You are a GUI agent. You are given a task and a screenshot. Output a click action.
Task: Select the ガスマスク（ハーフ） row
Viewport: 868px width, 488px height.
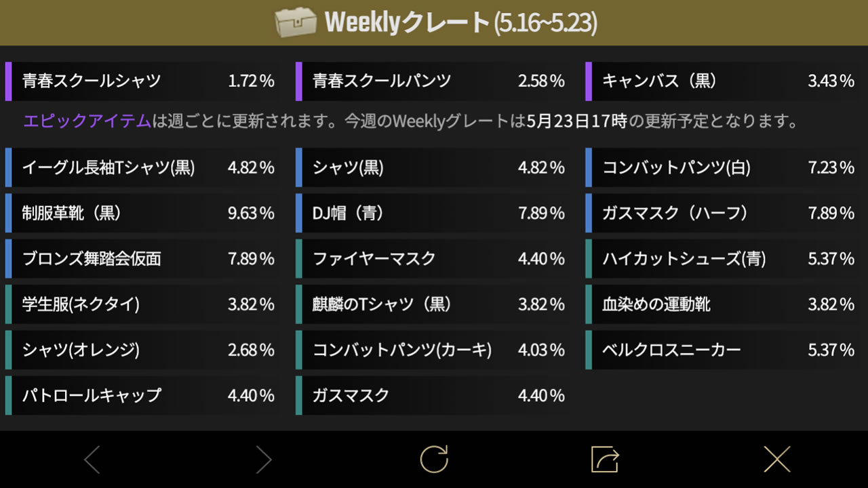coord(724,213)
